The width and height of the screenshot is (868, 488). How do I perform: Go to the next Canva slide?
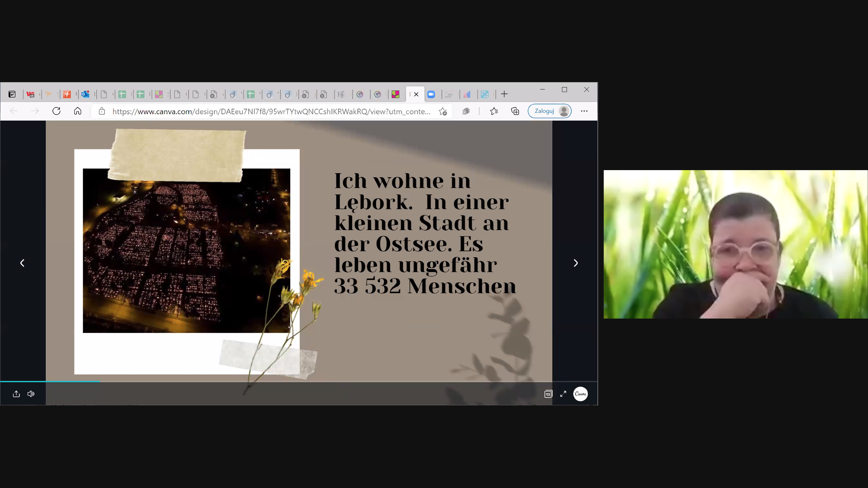(575, 263)
